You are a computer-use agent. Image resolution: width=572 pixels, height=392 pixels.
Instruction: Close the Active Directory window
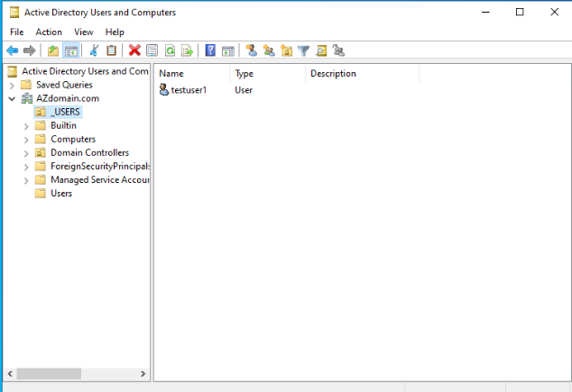[x=554, y=13]
